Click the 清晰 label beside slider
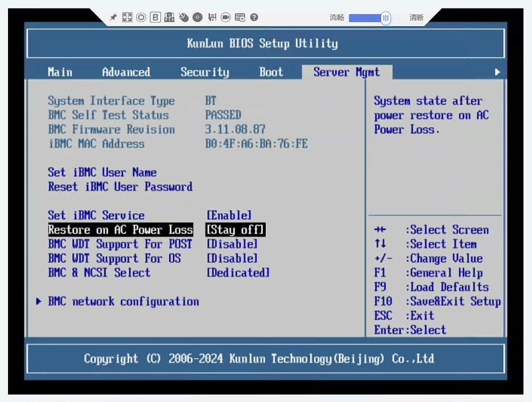 coord(416,18)
